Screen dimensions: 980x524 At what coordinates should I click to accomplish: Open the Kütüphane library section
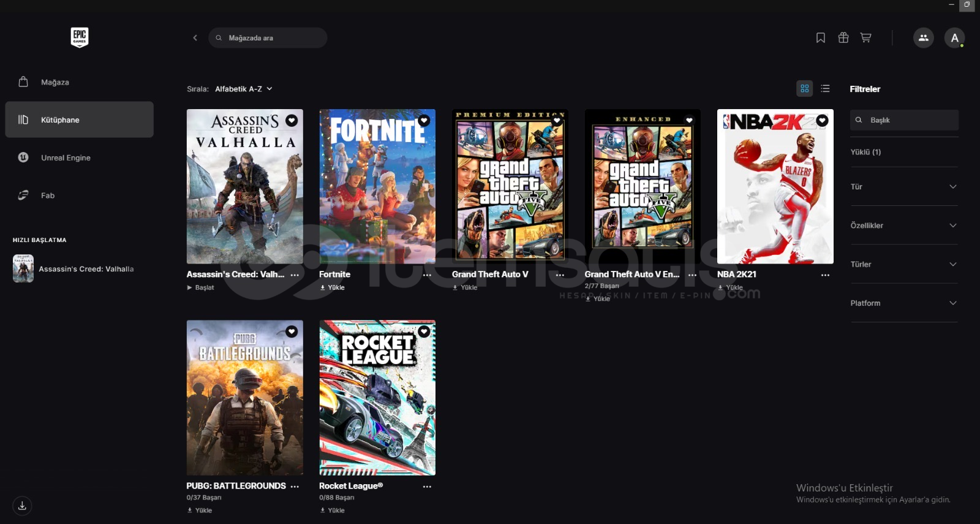click(80, 120)
